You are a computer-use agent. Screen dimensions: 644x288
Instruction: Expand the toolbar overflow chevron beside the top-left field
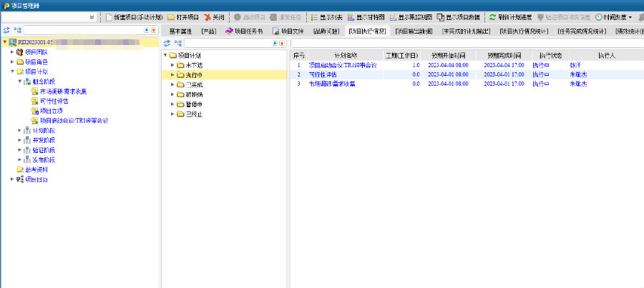click(92, 18)
